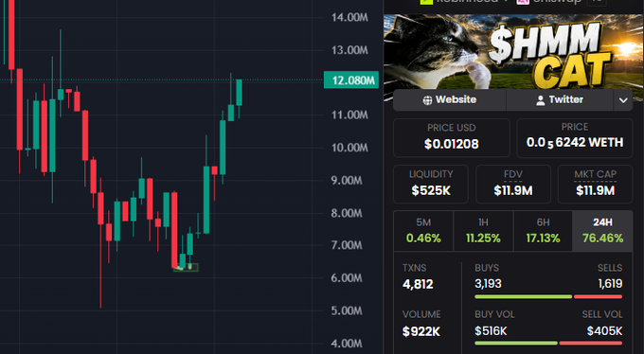Click the PRICE 6242 WETH box
644x354 pixels.
(575, 138)
